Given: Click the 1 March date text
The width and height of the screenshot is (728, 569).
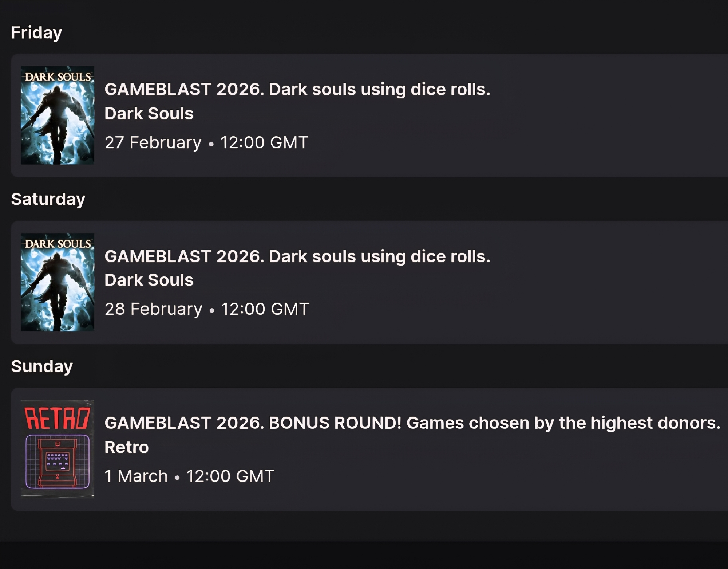Looking at the screenshot, I should (136, 476).
